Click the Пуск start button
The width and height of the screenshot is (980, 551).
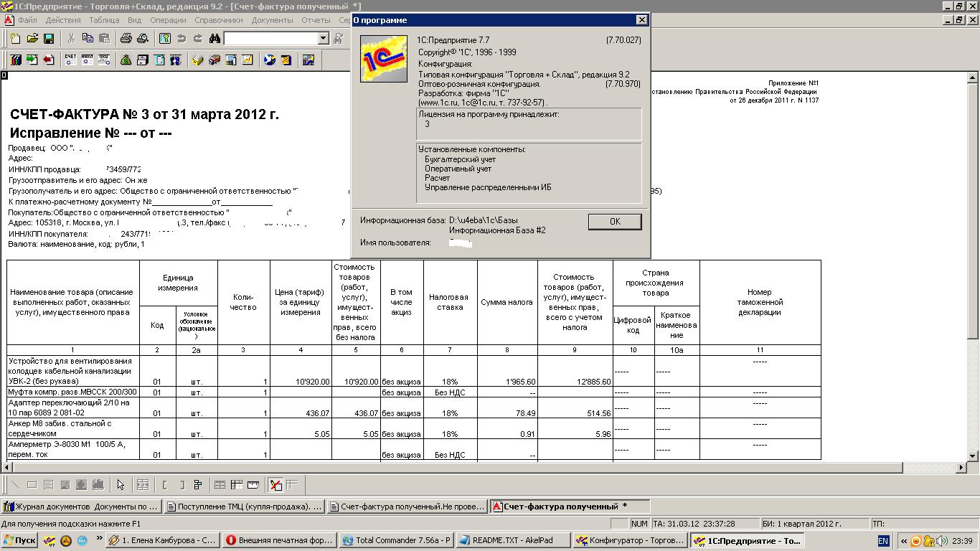click(x=20, y=540)
